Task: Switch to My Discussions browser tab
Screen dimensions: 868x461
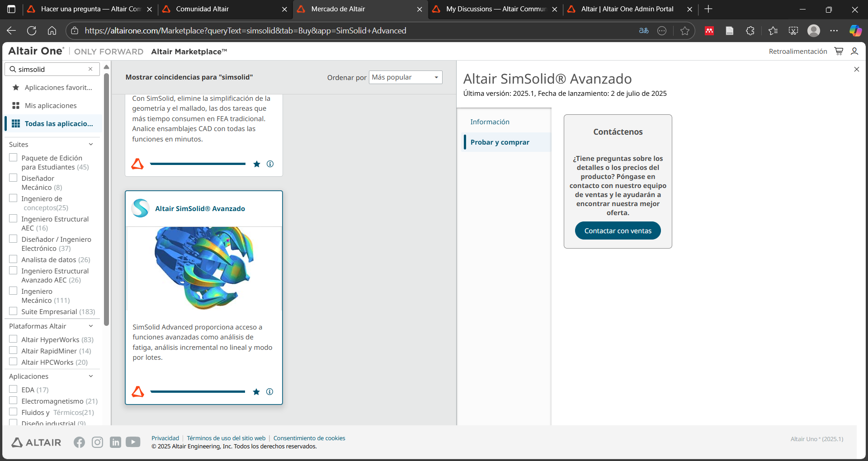Action: point(495,9)
